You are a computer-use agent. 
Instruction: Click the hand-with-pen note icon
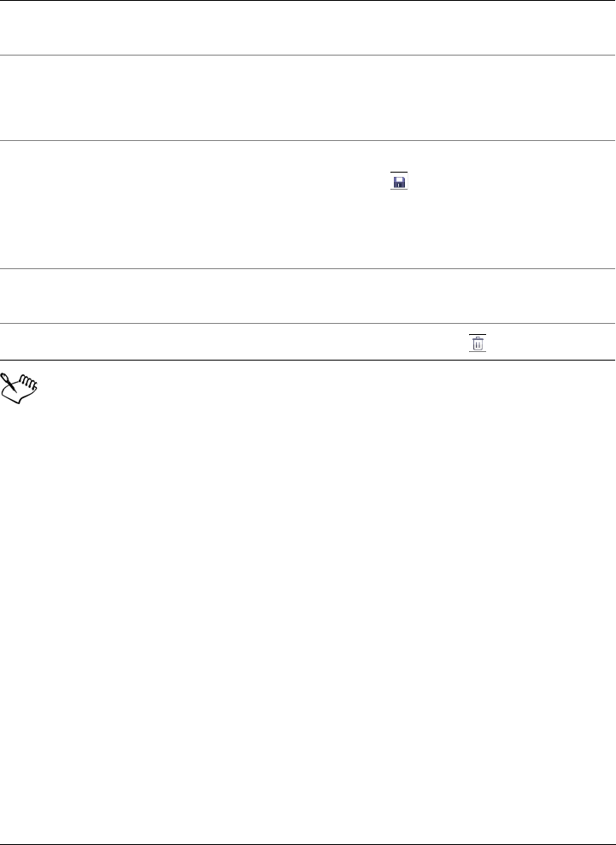click(x=20, y=384)
